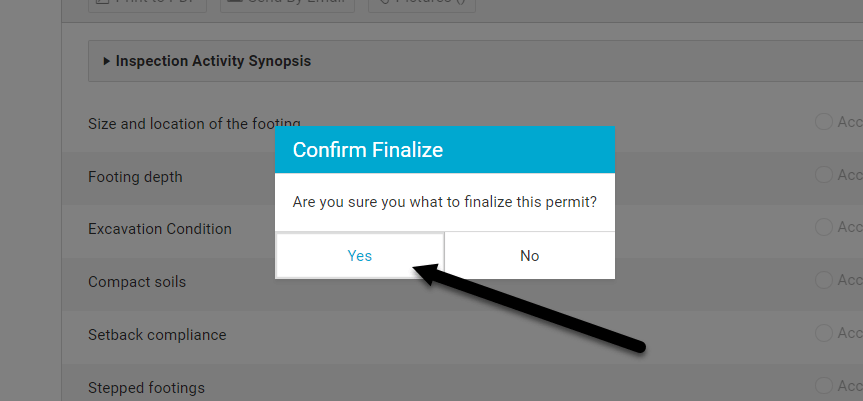Screen dimensions: 863x401
Task: Open the Pictures button in the toolbar
Action: tap(422, 2)
